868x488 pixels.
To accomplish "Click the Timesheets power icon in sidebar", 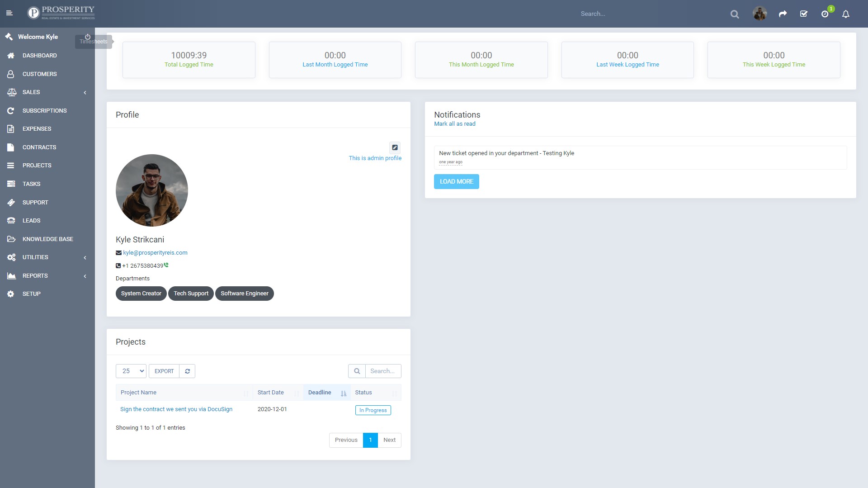I will pos(88,37).
